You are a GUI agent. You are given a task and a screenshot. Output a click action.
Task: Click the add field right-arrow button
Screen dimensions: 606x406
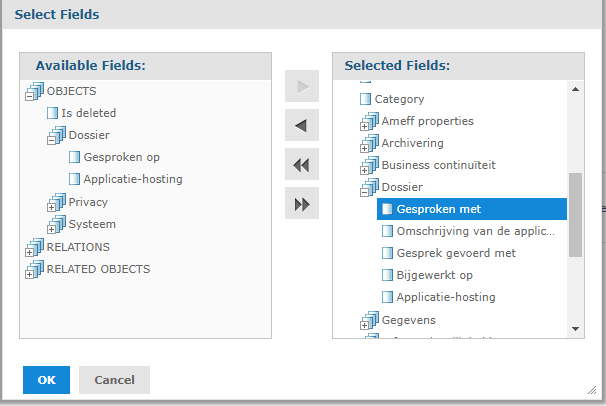coord(302,86)
